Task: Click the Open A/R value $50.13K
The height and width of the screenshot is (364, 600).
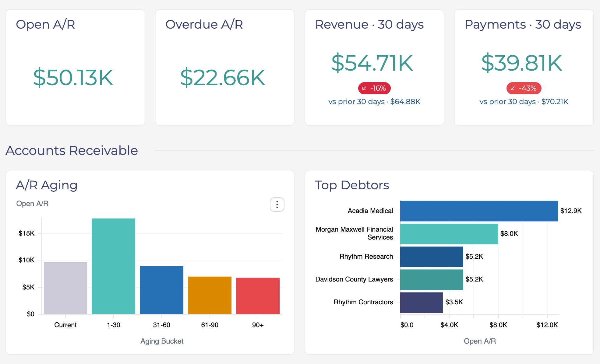Action: pyautogui.click(x=73, y=78)
